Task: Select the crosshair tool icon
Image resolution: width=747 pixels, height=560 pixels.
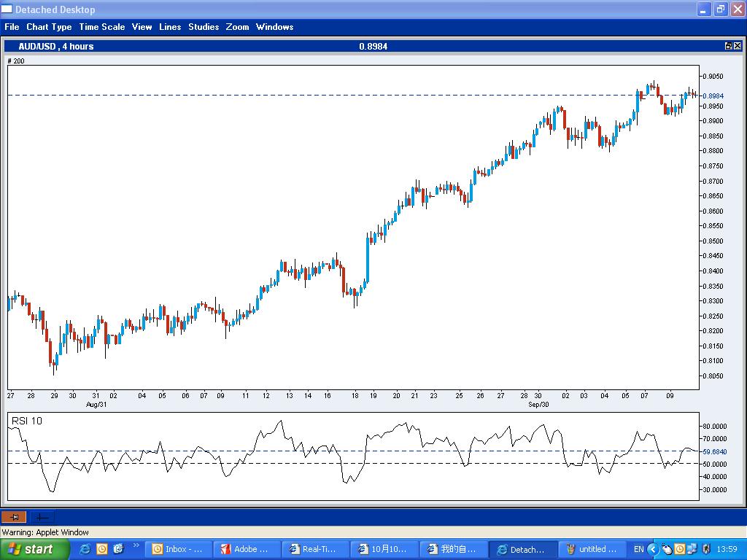Action: click(x=42, y=517)
